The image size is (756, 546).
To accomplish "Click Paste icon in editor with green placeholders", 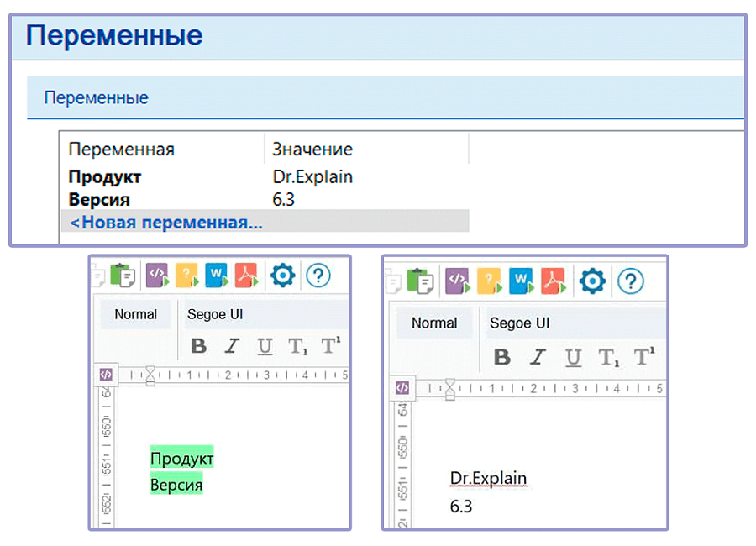I will (x=123, y=276).
